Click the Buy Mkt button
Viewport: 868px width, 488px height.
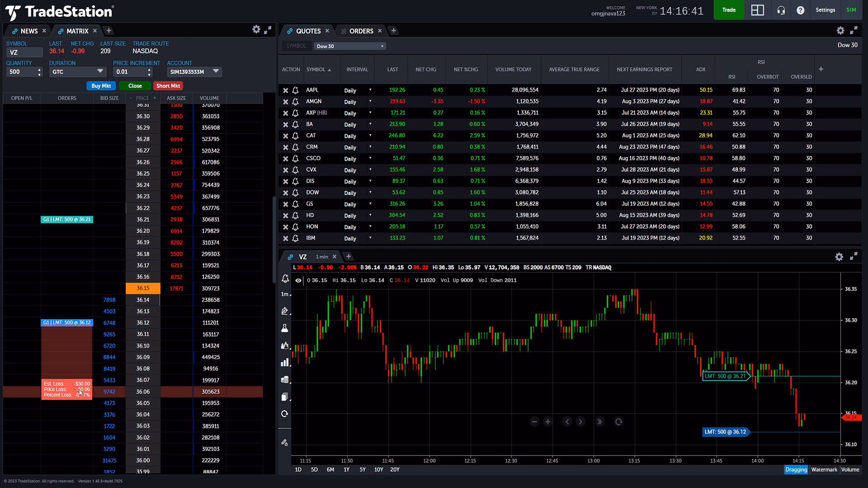(101, 85)
